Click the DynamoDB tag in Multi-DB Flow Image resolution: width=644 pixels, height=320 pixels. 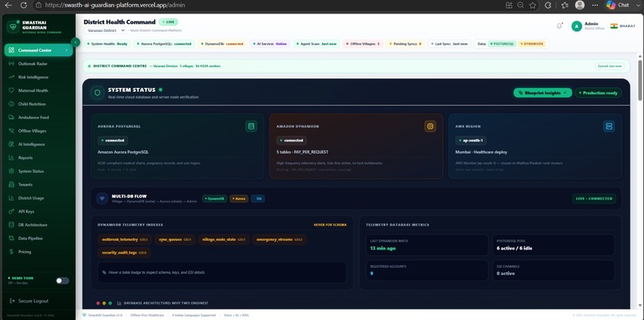coord(214,198)
